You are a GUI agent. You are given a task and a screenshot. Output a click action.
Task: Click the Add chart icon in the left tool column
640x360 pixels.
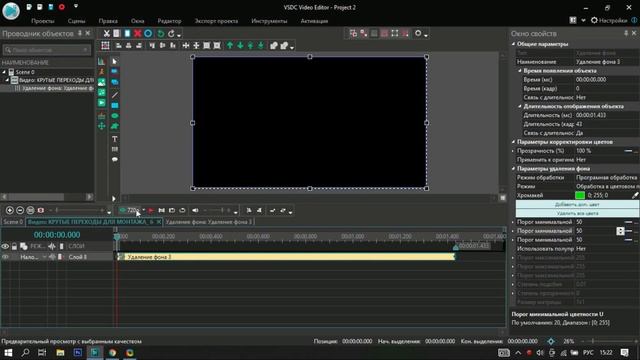(101, 61)
